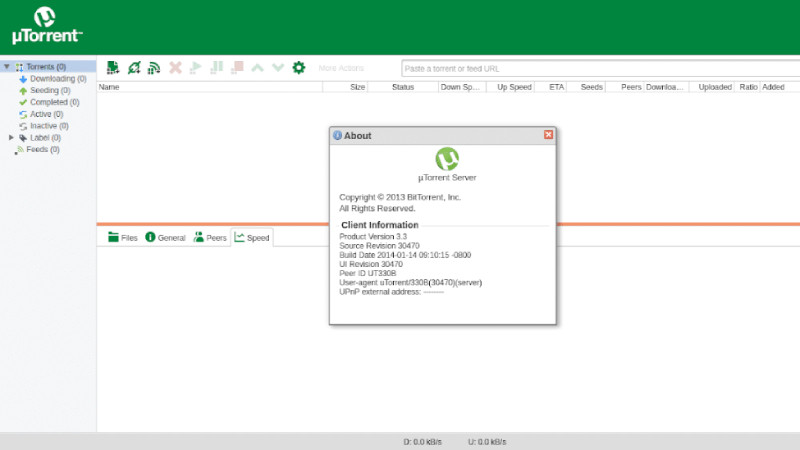Screen dimensions: 800x450
Task: Click the Build Date 2014-01-14 line
Action: coord(405,255)
